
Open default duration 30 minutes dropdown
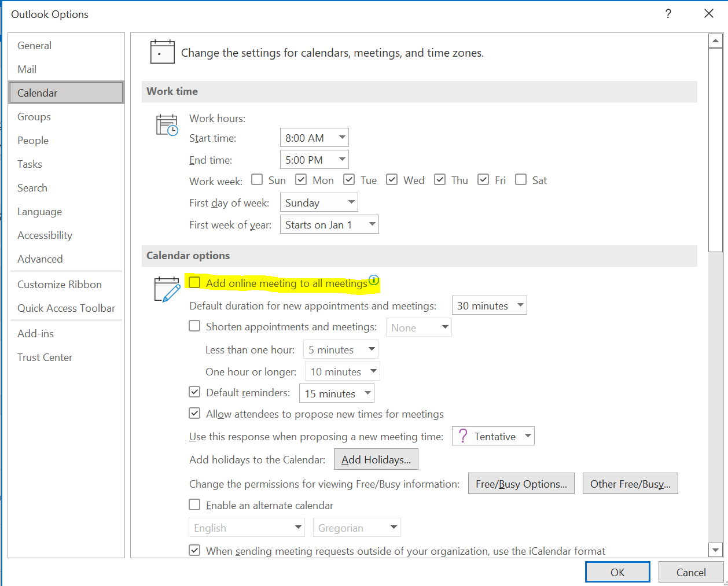489,305
